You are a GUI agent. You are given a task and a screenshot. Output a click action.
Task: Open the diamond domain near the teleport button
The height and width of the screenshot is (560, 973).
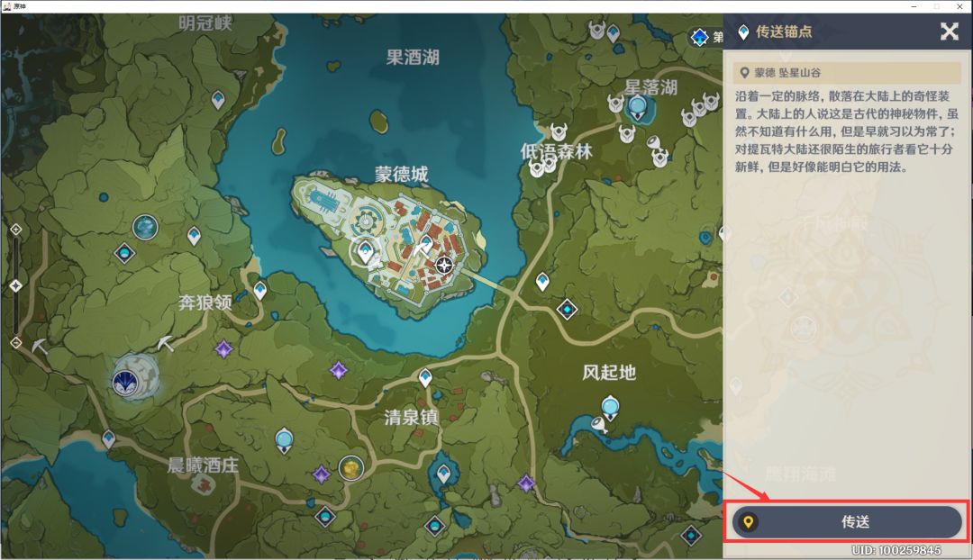[x=691, y=535]
